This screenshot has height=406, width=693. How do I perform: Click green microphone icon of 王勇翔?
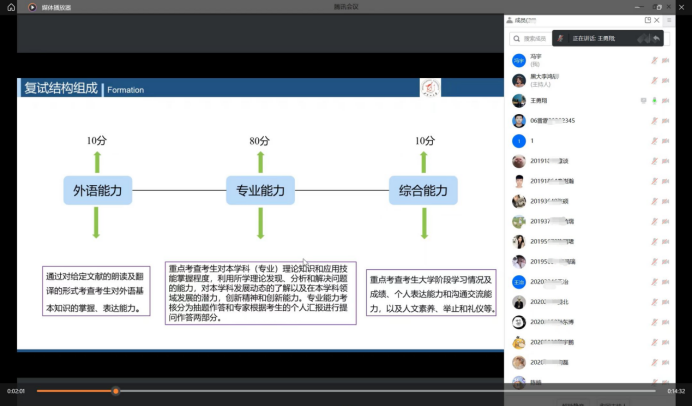pyautogui.click(x=654, y=100)
